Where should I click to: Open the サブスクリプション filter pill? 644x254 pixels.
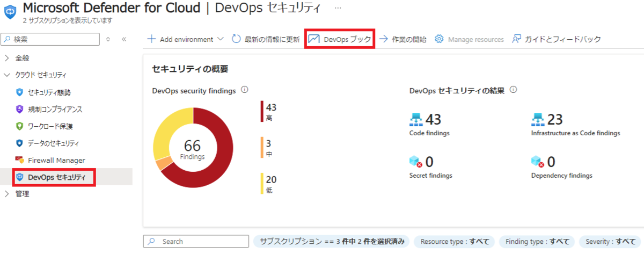pos(332,242)
